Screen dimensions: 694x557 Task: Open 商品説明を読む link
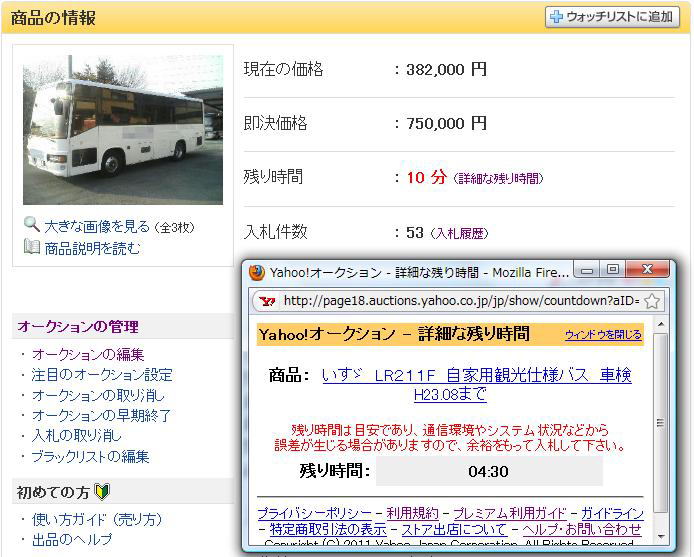(92, 248)
